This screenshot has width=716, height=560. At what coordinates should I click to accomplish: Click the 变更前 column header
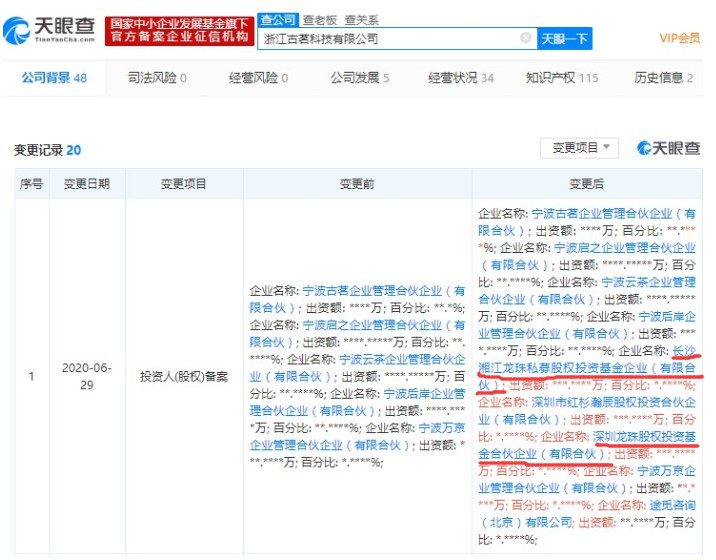[357, 184]
